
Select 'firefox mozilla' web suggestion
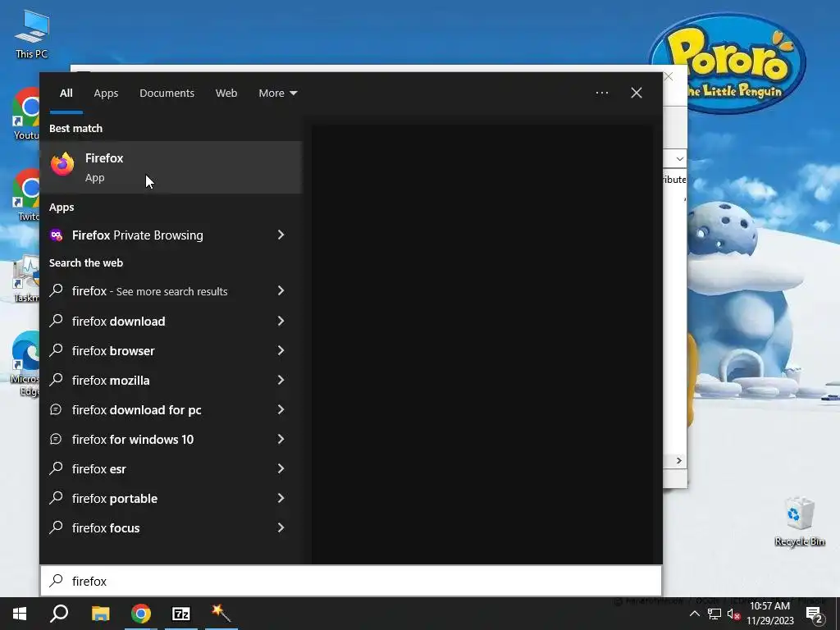(156, 380)
